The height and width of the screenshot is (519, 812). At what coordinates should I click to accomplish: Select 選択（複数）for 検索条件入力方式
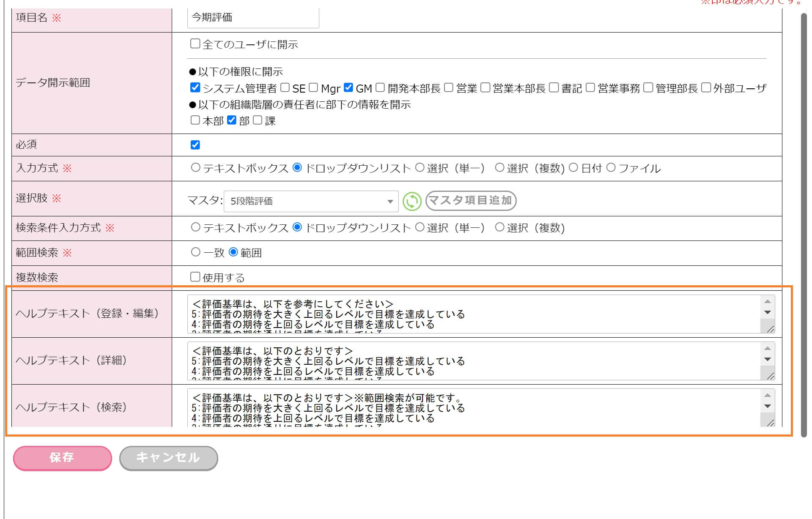tap(499, 227)
